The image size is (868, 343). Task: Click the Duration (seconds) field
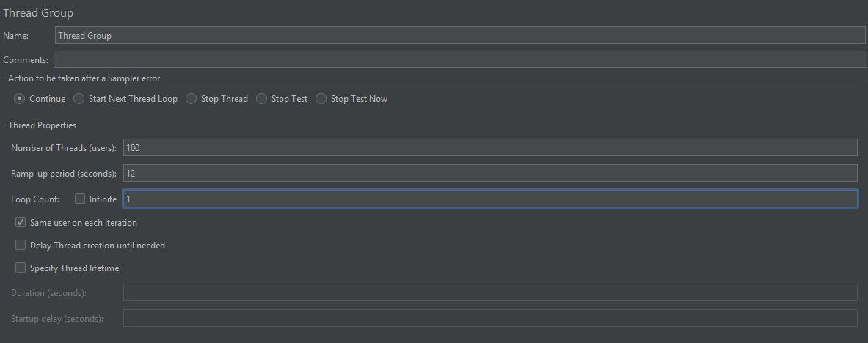490,292
